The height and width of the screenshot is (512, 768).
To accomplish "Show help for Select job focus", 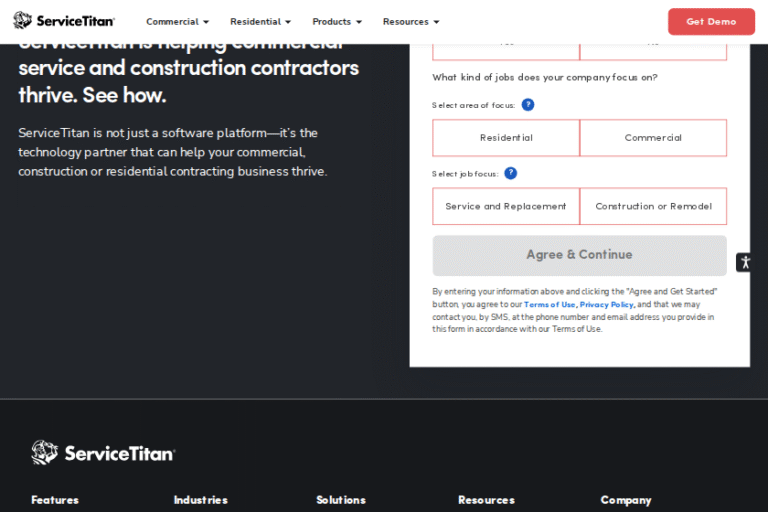I will point(510,173).
